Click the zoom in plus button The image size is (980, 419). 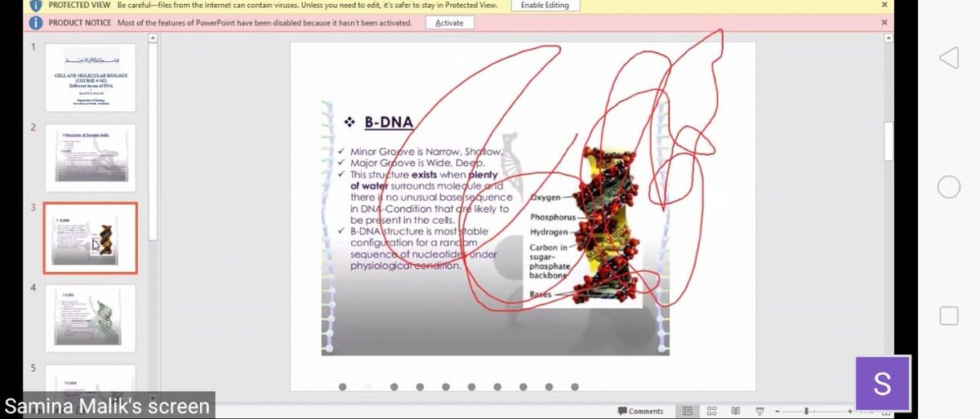click(x=850, y=411)
